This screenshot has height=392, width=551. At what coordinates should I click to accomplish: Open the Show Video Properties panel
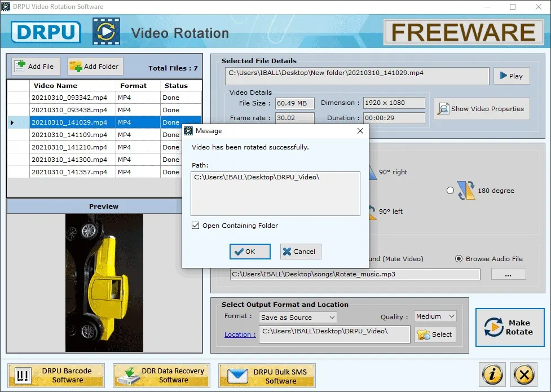[481, 109]
